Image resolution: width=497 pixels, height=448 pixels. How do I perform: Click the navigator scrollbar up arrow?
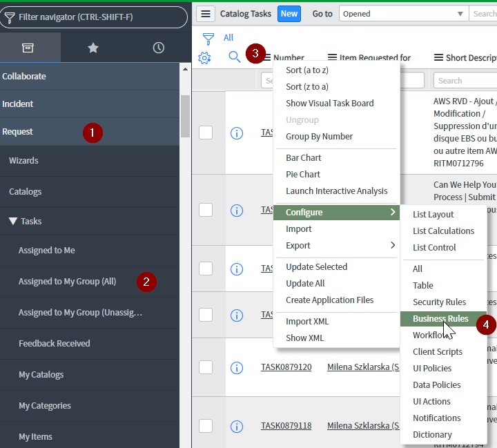[x=185, y=69]
